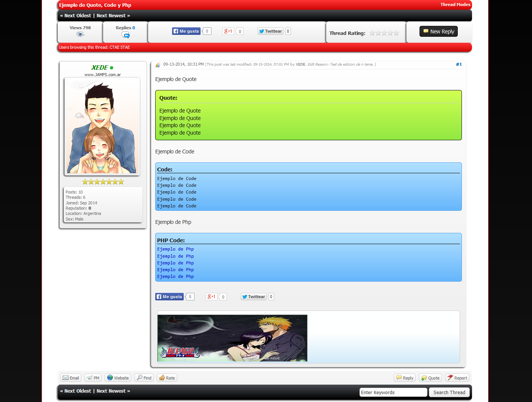Click the Views eye icon
Viewport: 532px width, 402px height.
tap(80, 34)
